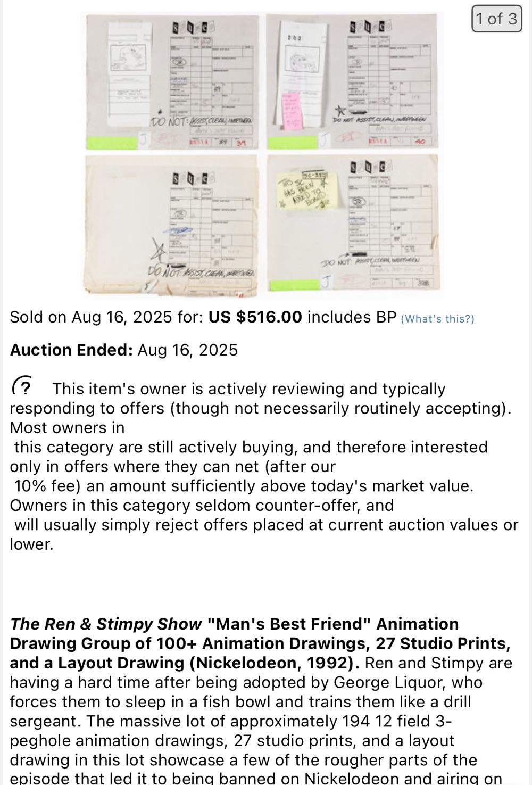Click the "Auction Ended" label
This screenshot has width=532, height=785.
coord(71,350)
